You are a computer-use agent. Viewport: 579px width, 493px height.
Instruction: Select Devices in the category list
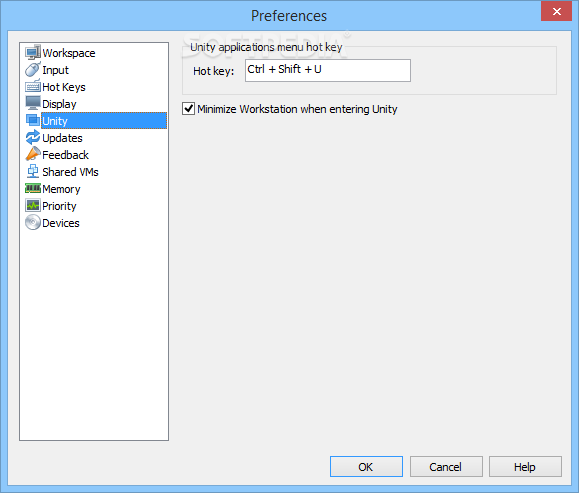[x=61, y=223]
